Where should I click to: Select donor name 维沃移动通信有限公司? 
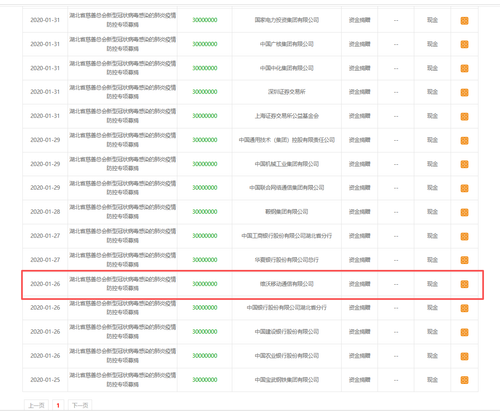(287, 284)
